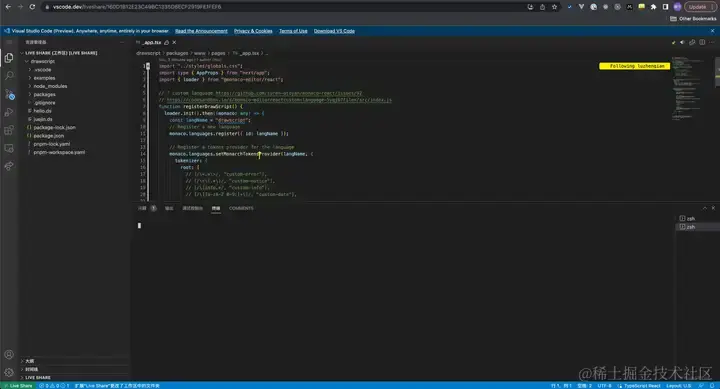Click the browser reload button
The image size is (720, 389).
click(32, 7)
